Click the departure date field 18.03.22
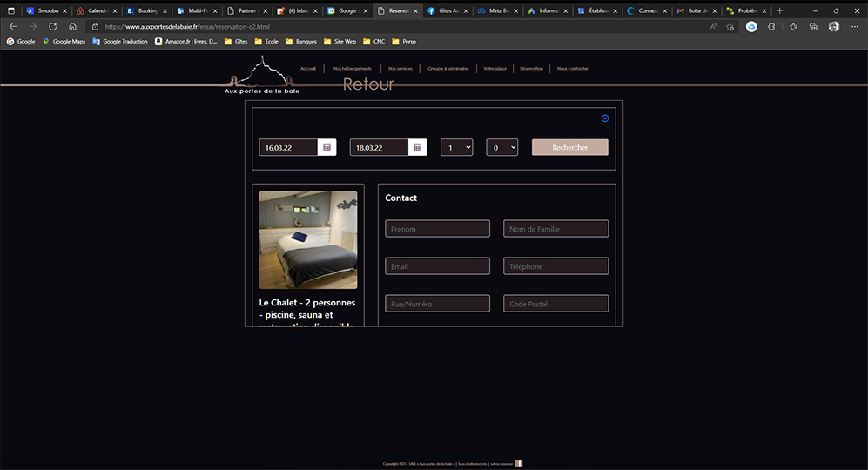The width and height of the screenshot is (868, 470). [380, 147]
